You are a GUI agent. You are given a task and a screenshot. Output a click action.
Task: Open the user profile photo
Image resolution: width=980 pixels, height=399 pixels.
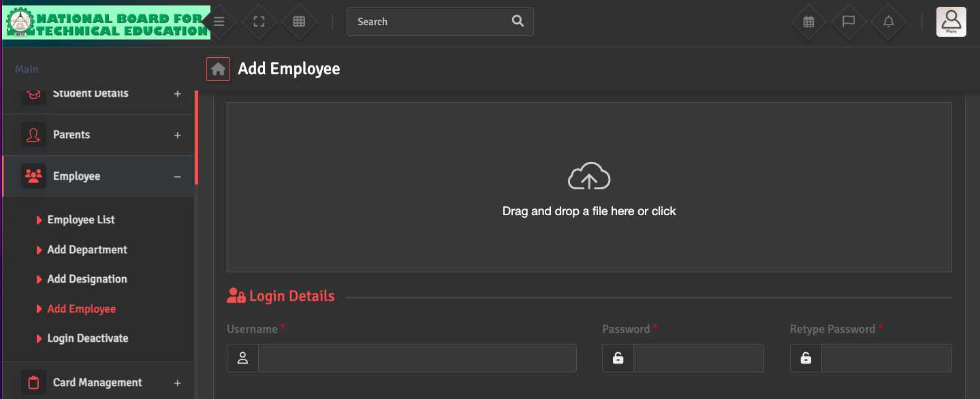point(951,22)
